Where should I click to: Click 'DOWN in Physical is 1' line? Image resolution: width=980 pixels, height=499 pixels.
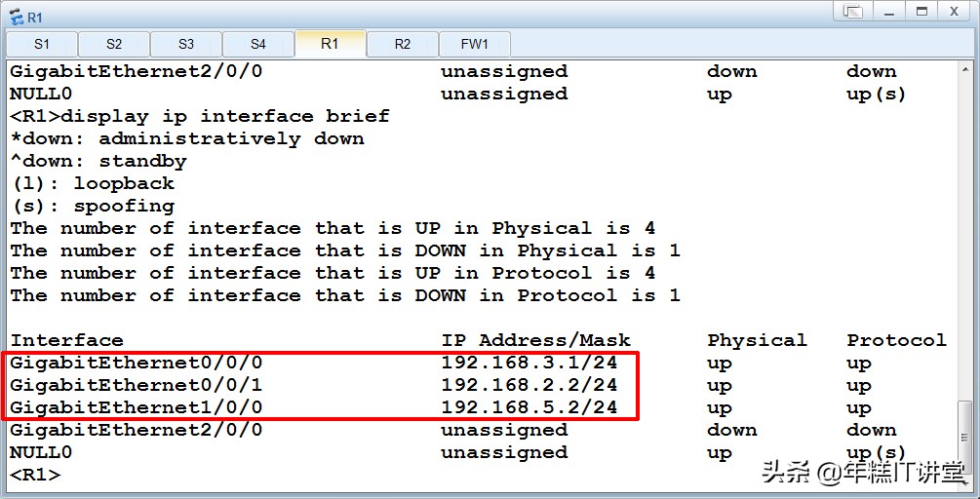tap(345, 251)
